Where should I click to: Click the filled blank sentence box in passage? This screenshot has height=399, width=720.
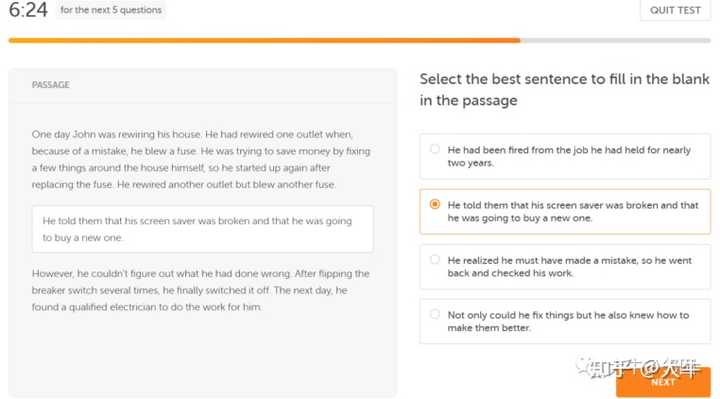click(202, 229)
